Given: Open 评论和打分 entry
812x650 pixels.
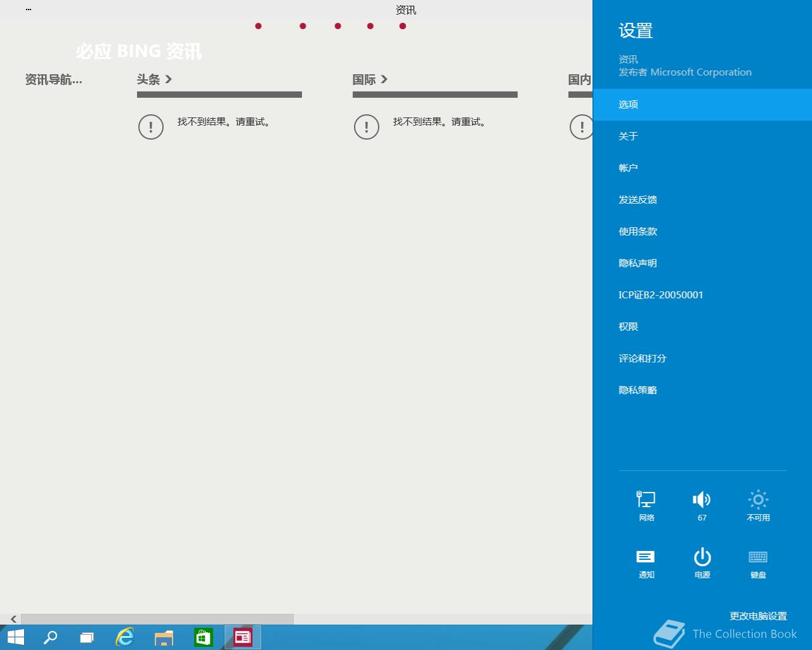Looking at the screenshot, I should tap(702, 359).
